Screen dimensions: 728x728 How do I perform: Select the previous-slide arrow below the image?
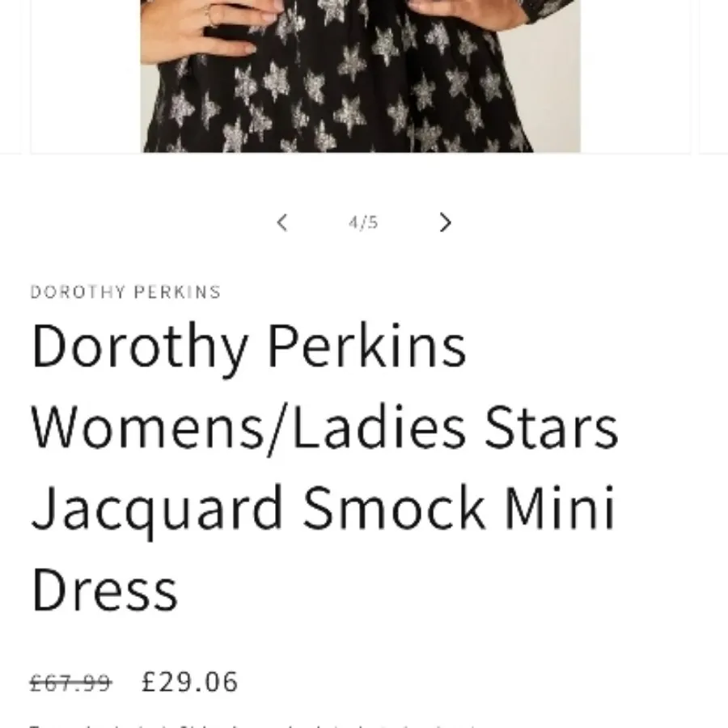pyautogui.click(x=282, y=222)
